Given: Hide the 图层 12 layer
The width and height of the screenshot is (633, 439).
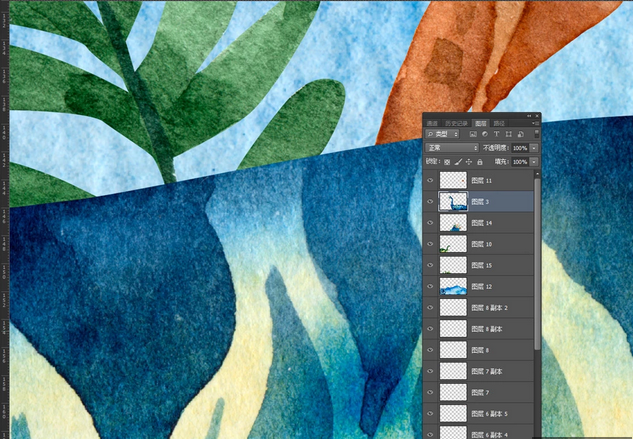Looking at the screenshot, I should (x=430, y=287).
